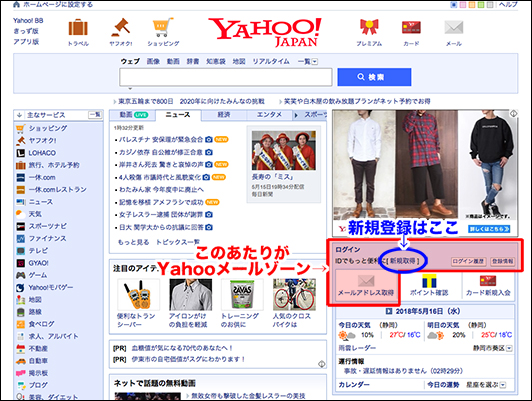Click the メールアドレス取得 mail icon
Viewport: 532px width, 401px height.
365,281
